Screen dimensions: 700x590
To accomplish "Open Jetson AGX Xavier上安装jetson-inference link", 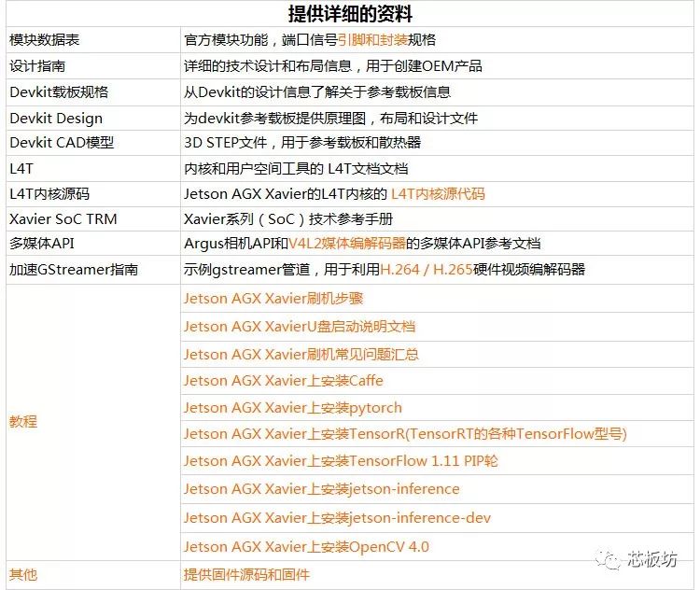I will pyautogui.click(x=321, y=489).
